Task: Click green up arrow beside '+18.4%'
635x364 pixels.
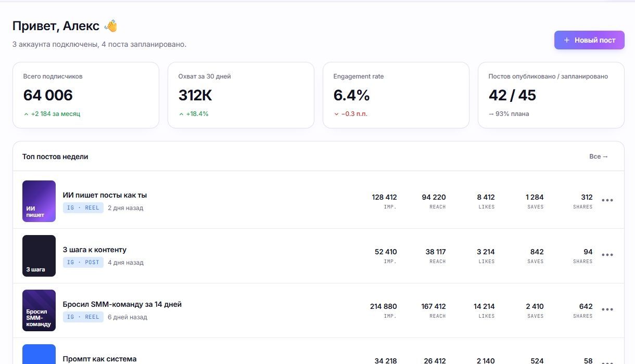Action: 181,114
